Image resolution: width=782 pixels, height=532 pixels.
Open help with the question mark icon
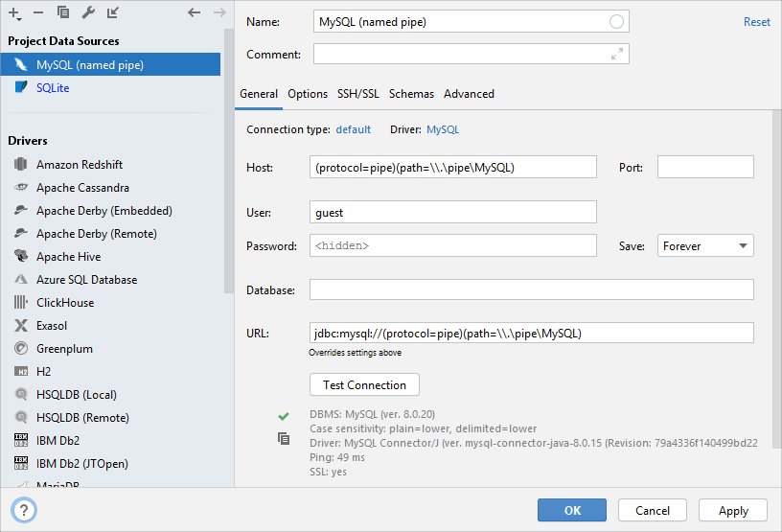tap(24, 510)
